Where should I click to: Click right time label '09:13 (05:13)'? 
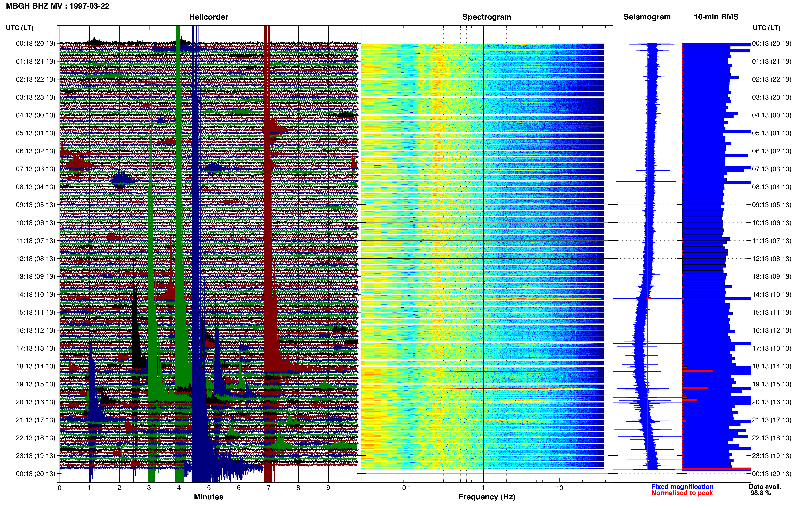[x=772, y=205]
